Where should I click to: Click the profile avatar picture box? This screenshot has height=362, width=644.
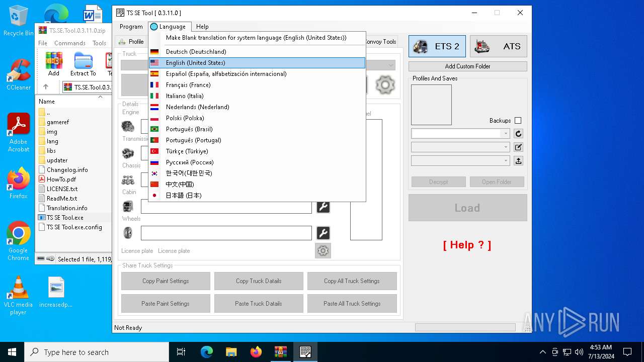(x=431, y=105)
